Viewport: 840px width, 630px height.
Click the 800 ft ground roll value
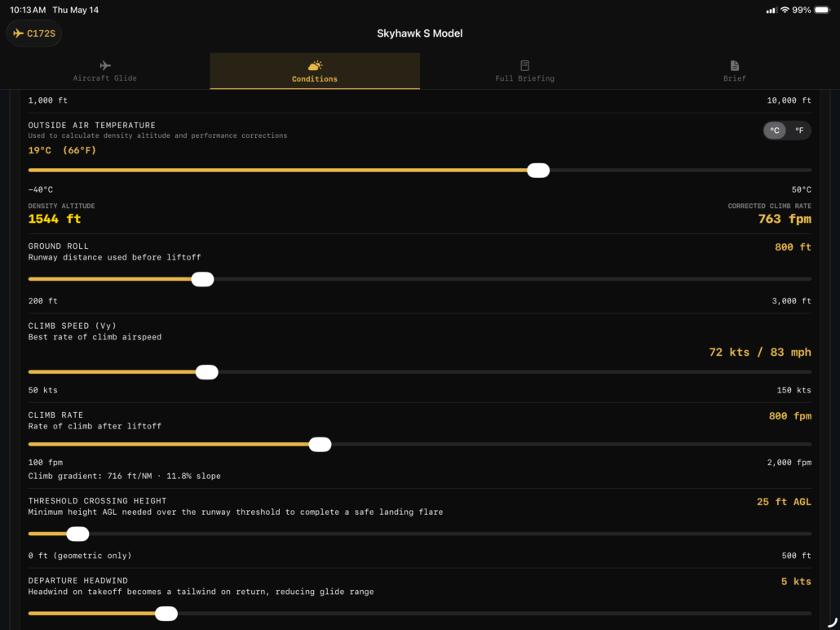pyautogui.click(x=793, y=247)
